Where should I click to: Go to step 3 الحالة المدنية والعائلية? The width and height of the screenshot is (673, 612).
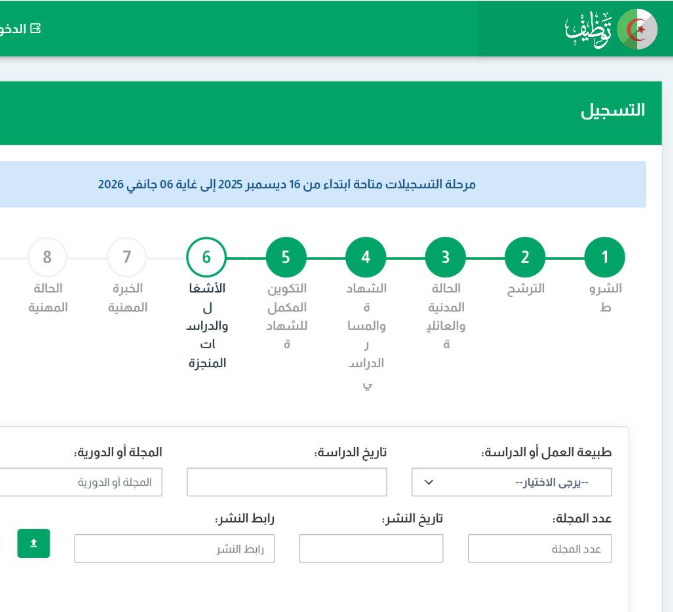(x=446, y=257)
